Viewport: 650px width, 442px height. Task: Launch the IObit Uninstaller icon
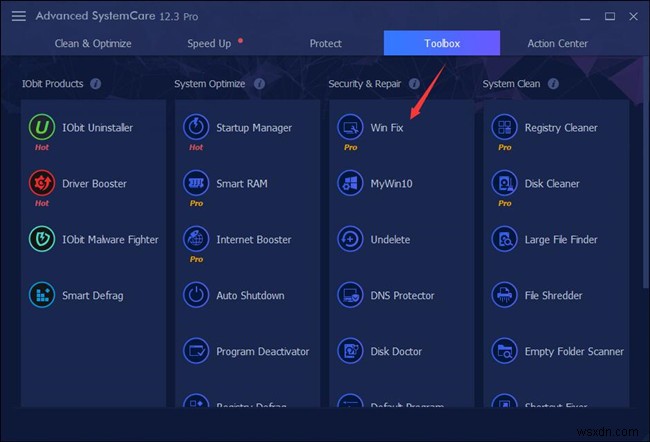pos(42,127)
